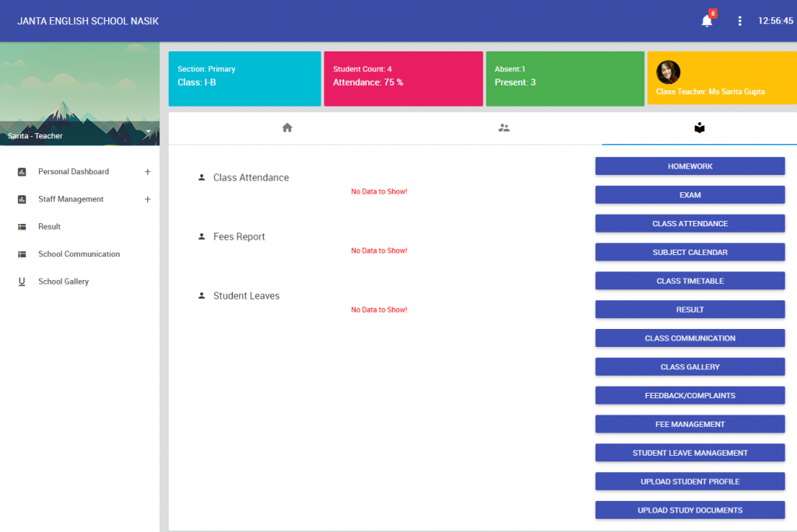Click the person icon beside Fees Report
Viewport: 797px width, 532px height.
point(202,236)
